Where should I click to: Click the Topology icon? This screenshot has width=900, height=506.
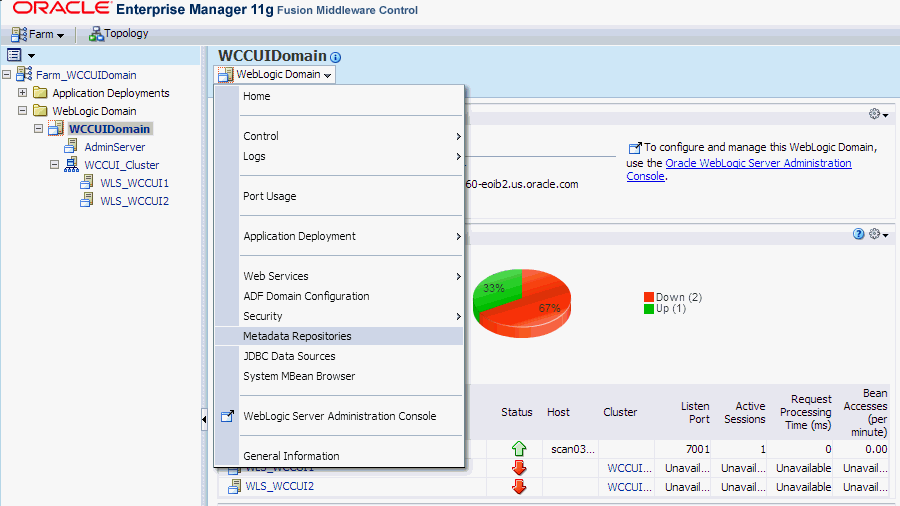point(95,34)
